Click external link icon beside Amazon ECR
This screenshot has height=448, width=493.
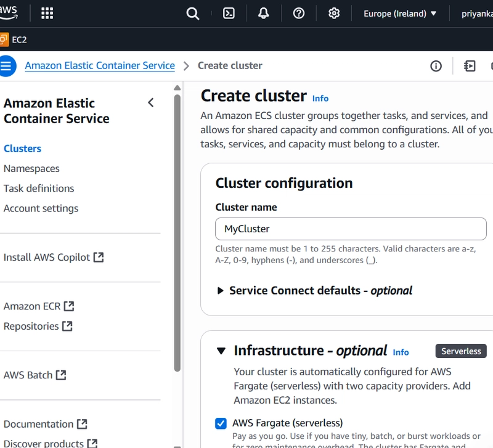pos(69,306)
